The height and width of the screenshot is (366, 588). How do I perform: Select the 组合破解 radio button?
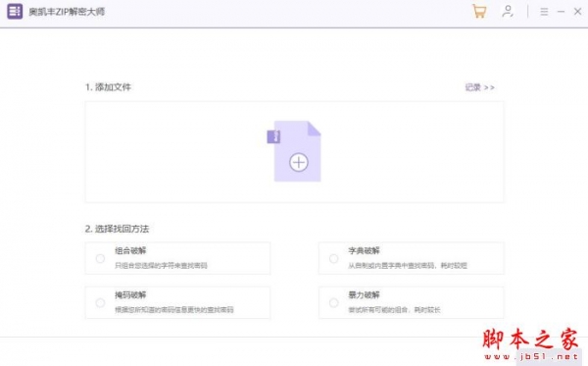coord(100,259)
